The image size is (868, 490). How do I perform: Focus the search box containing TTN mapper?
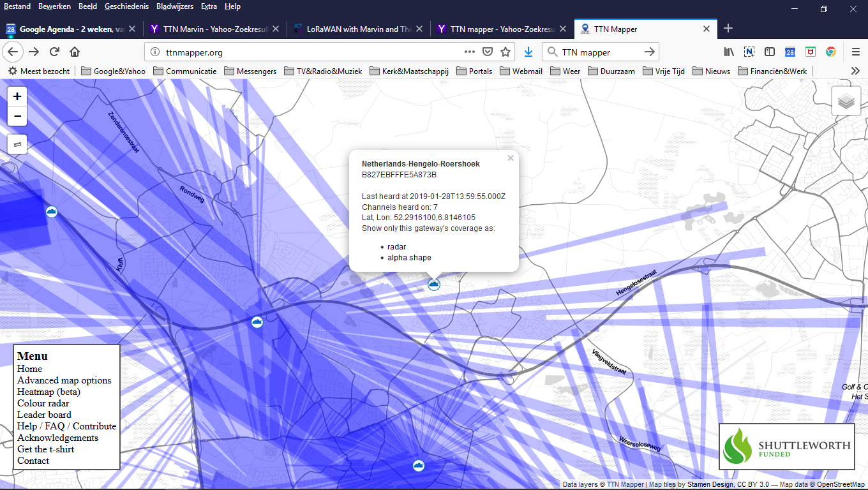coord(600,52)
